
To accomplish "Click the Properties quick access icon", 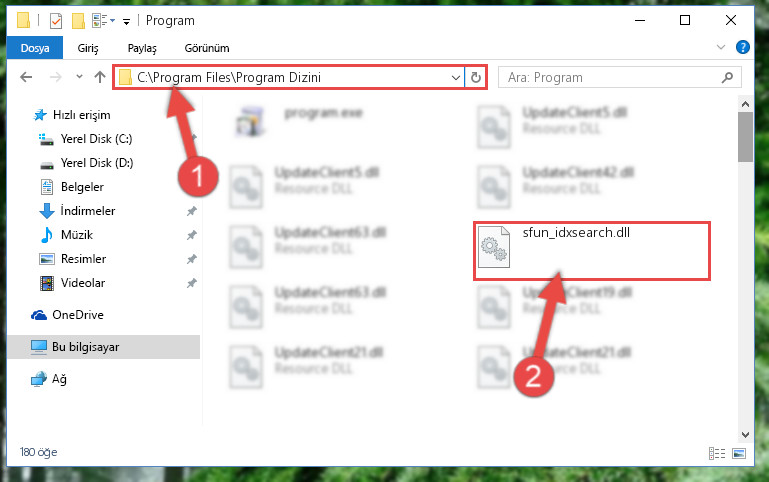I will pos(56,21).
